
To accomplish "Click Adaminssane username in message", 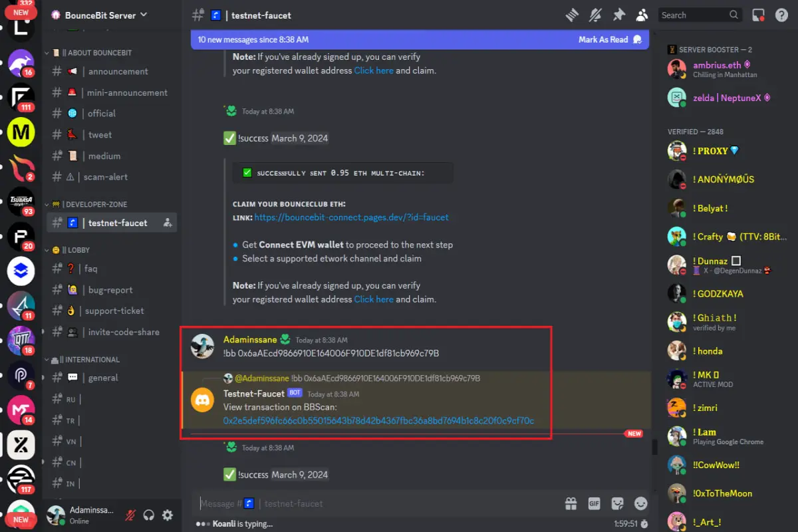I will [250, 339].
